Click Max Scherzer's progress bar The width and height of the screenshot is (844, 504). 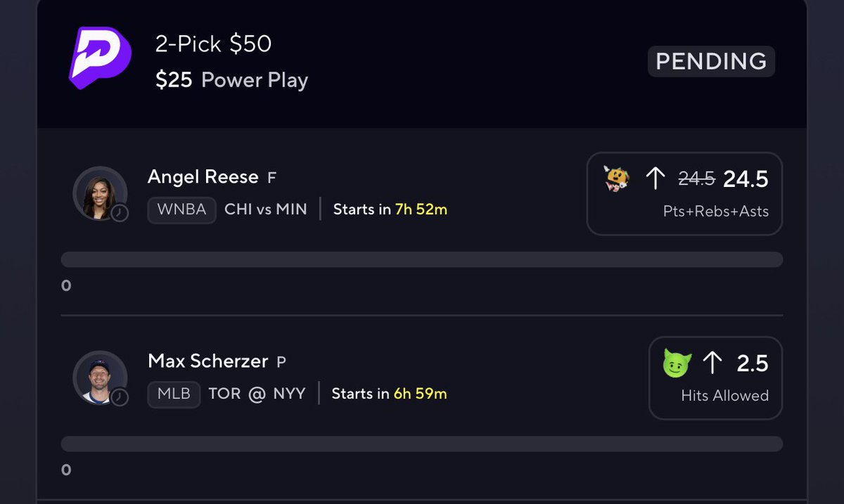point(422,444)
